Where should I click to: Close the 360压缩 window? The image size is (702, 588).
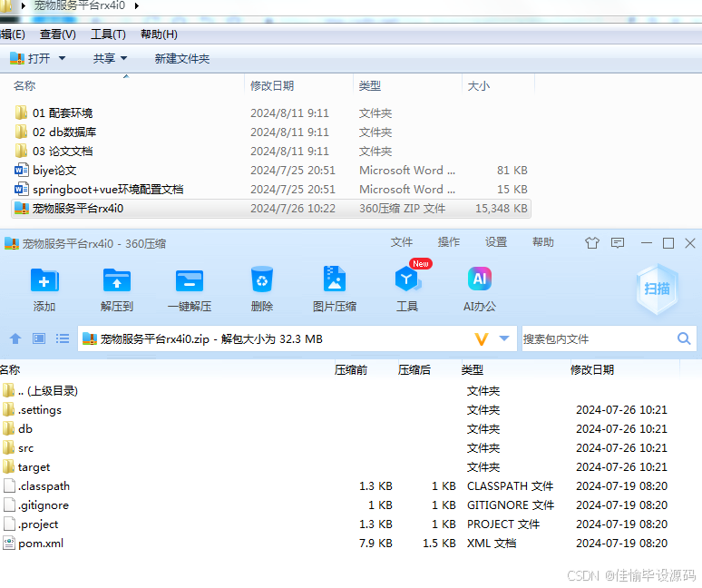[x=690, y=243]
